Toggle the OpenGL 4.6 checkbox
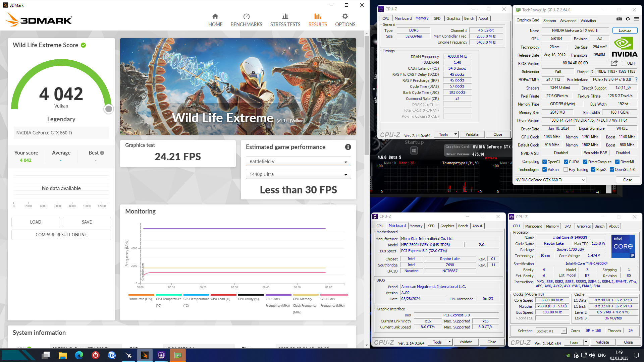This screenshot has width=644, height=362. pos(612,170)
